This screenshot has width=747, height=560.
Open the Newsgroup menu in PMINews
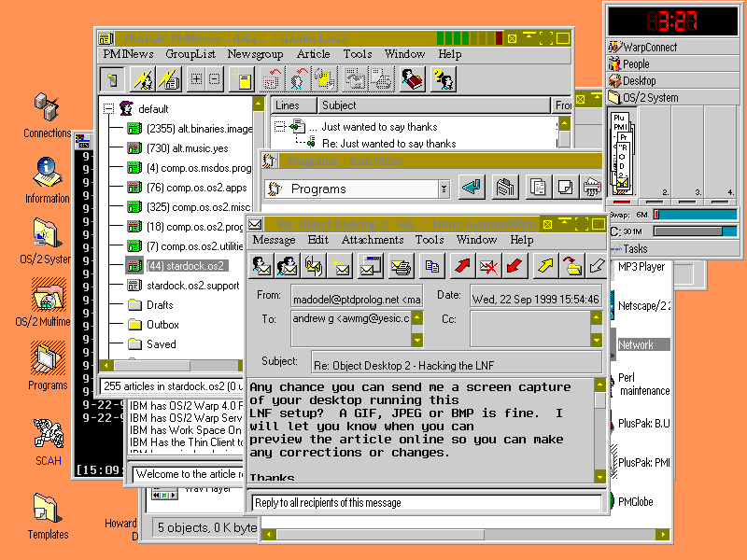255,54
